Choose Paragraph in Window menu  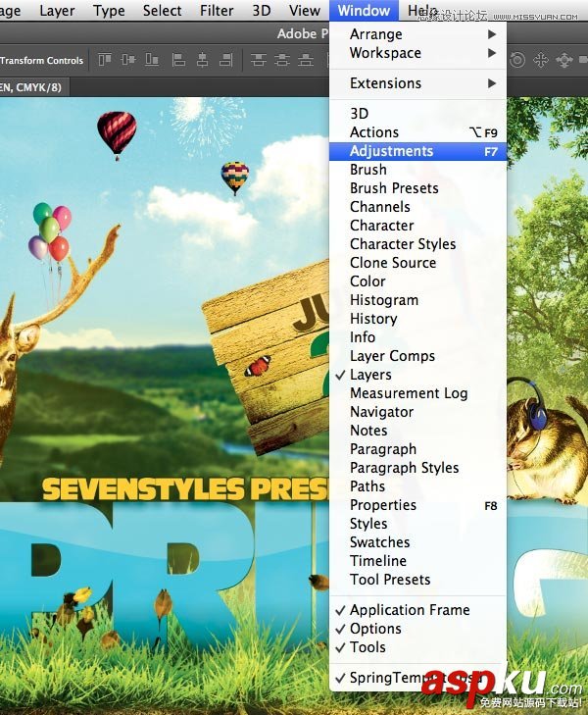coord(417,449)
